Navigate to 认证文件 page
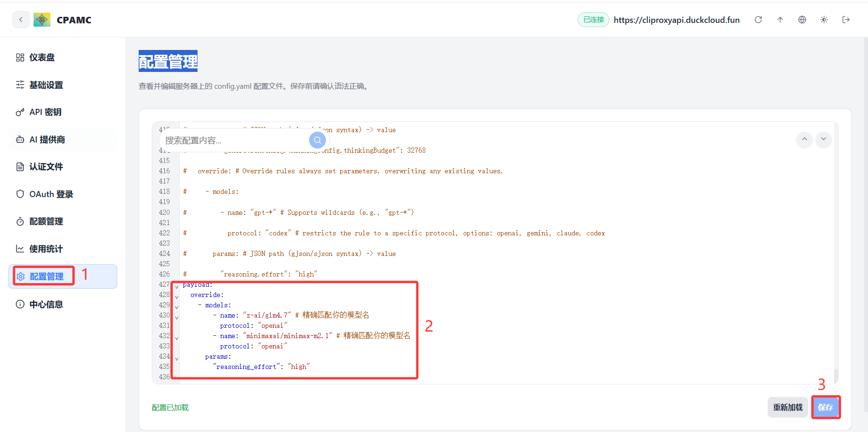Image resolution: width=868 pixels, height=432 pixels. coord(63,167)
